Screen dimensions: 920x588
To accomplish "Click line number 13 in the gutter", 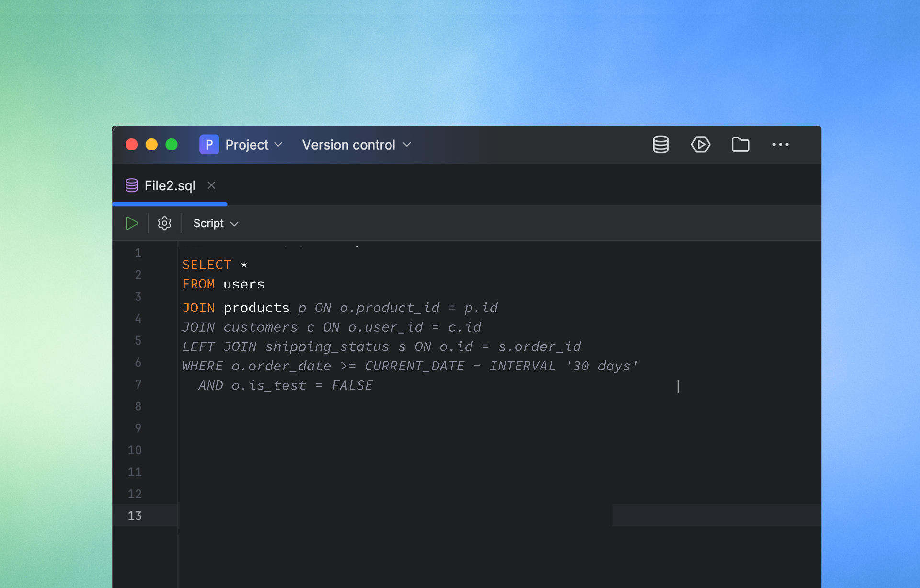I will pyautogui.click(x=135, y=516).
